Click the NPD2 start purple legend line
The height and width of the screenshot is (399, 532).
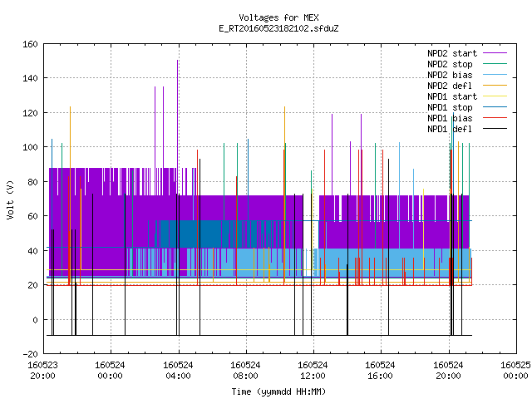495,53
